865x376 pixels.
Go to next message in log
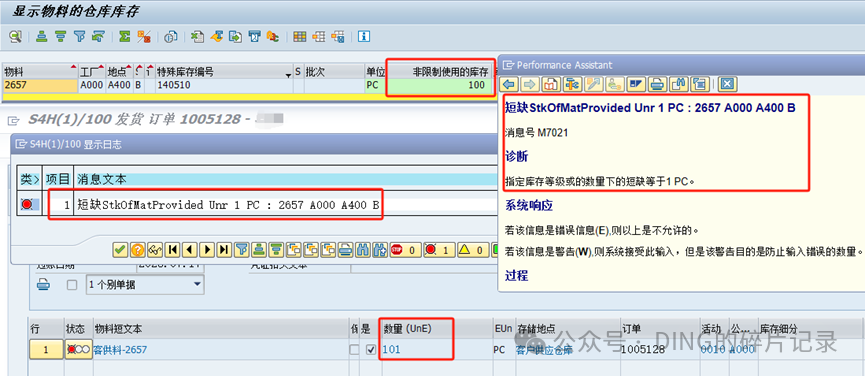point(207,250)
